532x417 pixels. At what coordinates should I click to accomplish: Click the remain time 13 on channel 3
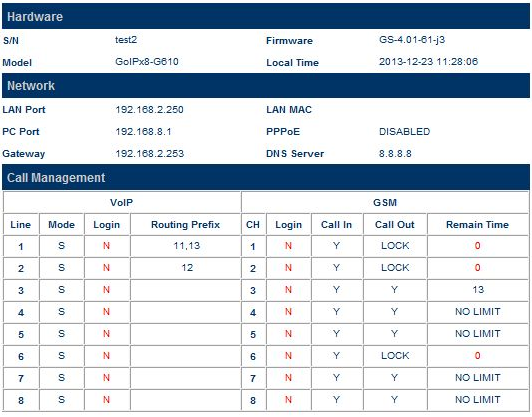pyautogui.click(x=478, y=290)
